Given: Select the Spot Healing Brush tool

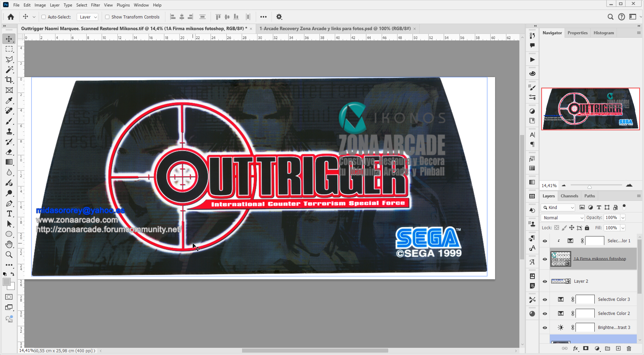Looking at the screenshot, I should click(9, 111).
